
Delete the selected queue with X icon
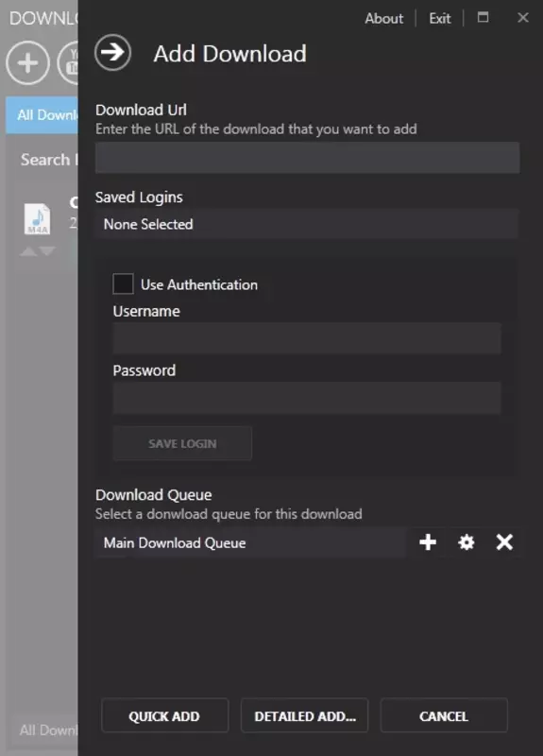504,541
